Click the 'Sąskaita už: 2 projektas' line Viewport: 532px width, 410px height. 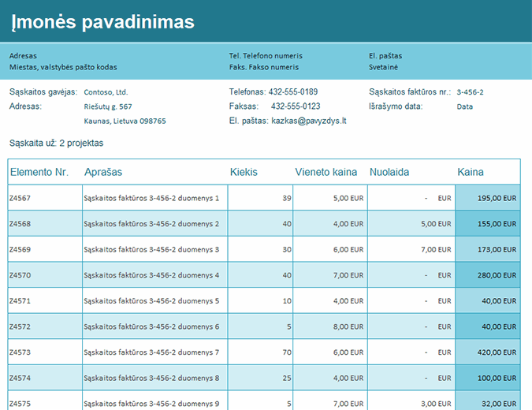pos(56,143)
